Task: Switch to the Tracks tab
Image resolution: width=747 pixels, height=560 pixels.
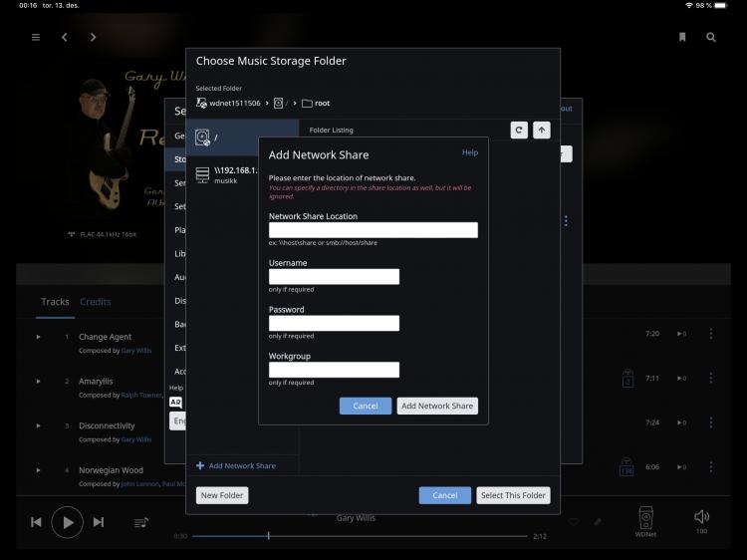Action: click(x=55, y=302)
